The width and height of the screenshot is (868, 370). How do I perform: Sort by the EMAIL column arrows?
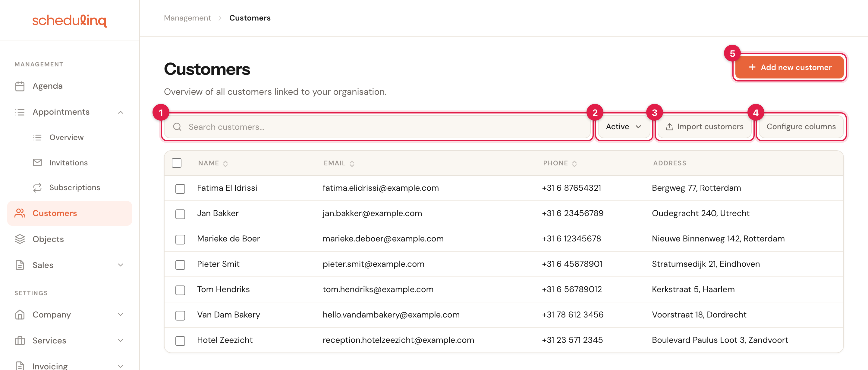(352, 164)
